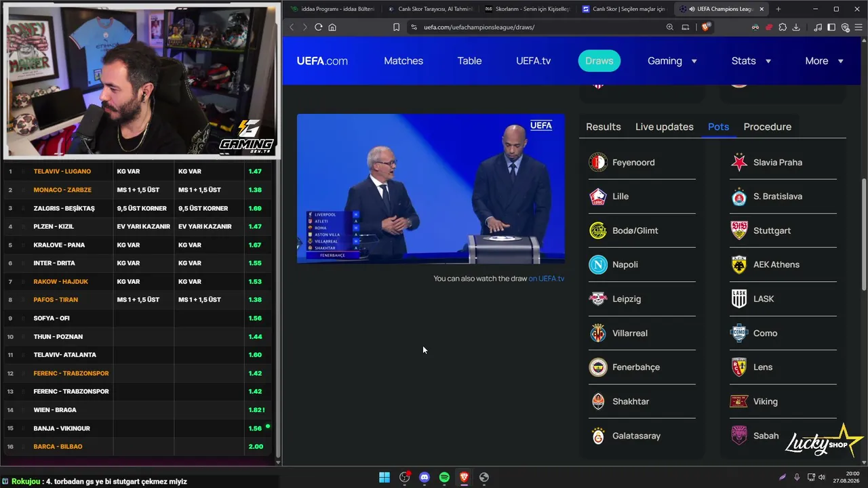The width and height of the screenshot is (868, 488).
Task: Select the Pots tab
Action: [x=718, y=127]
